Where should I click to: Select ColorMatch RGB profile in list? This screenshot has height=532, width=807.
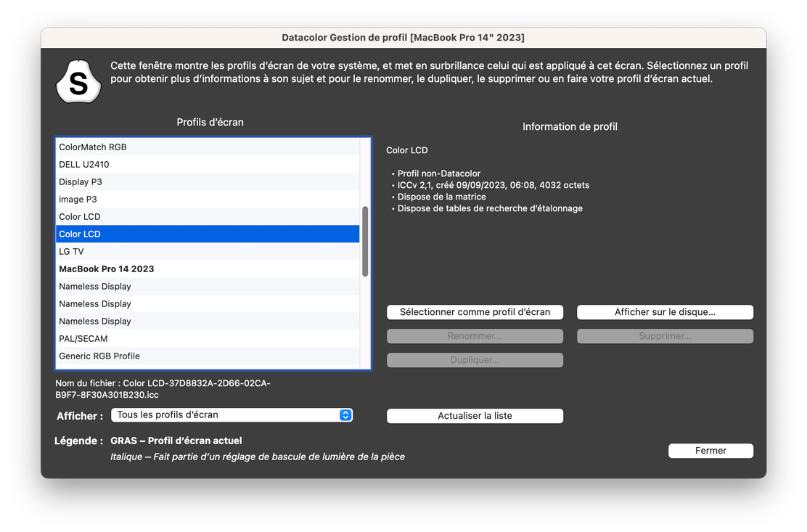[208, 147]
